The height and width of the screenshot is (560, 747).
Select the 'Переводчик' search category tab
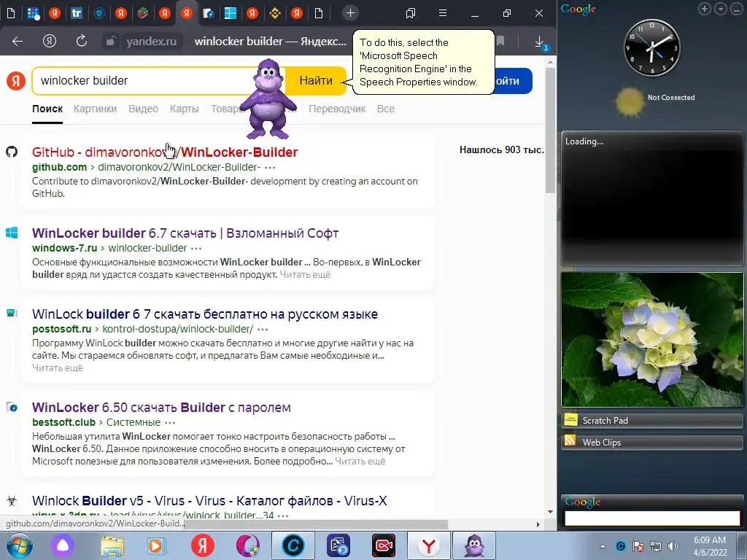pos(337,109)
